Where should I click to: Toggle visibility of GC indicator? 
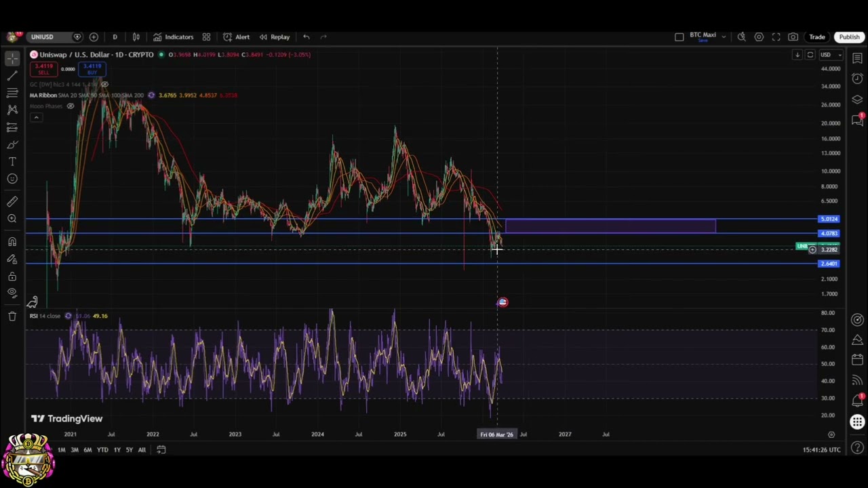pyautogui.click(x=104, y=84)
